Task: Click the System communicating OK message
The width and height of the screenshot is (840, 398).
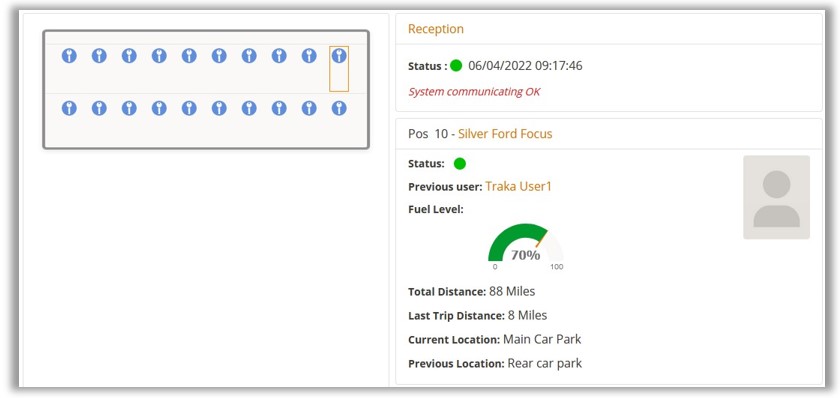Action: [x=474, y=92]
